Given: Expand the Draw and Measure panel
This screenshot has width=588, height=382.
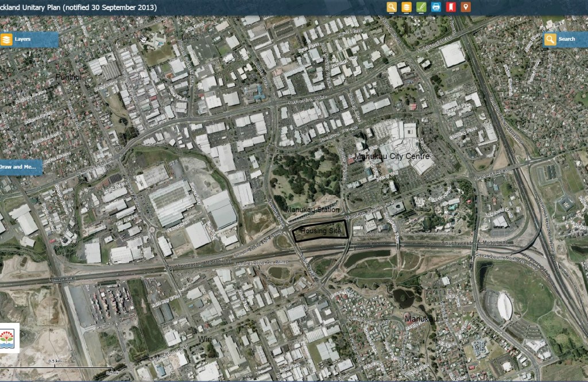Looking at the screenshot, I should pos(21,167).
